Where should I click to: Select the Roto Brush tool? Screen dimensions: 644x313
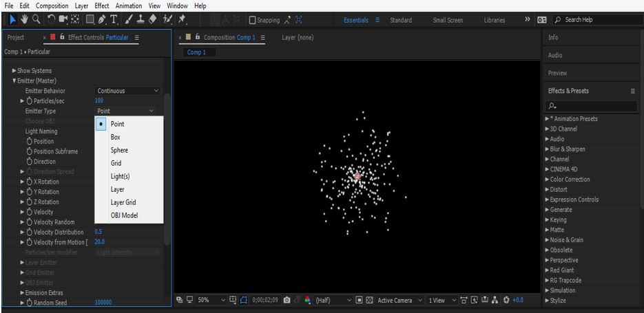[x=167, y=19]
